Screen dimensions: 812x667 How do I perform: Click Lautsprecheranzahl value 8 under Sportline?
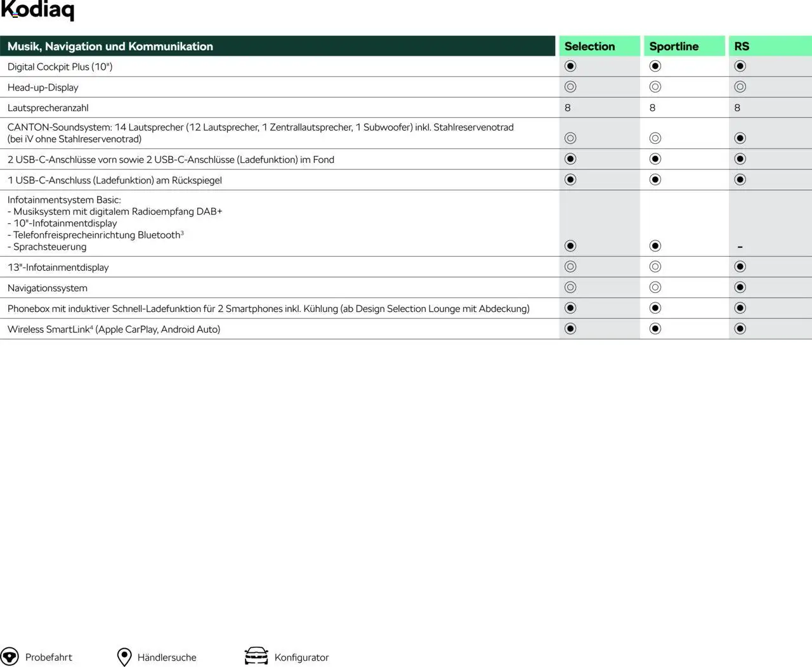point(652,108)
